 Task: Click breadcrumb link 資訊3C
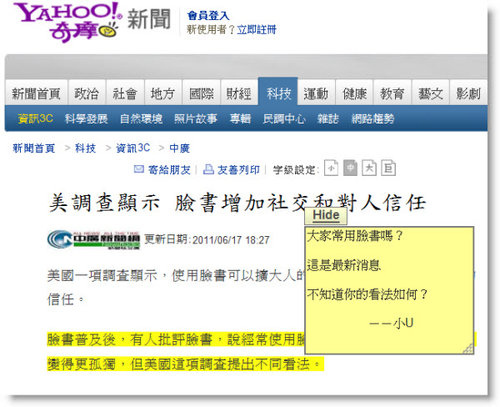click(133, 148)
